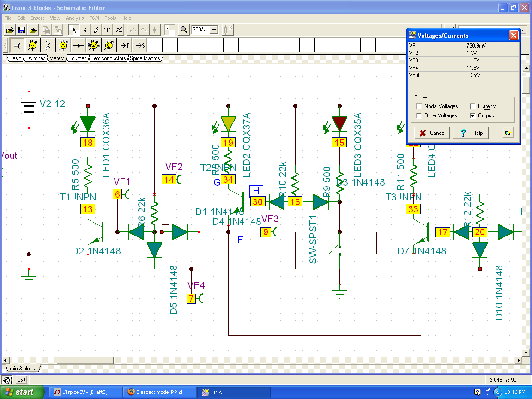
Task: Open the Tools menu
Action: click(x=110, y=18)
